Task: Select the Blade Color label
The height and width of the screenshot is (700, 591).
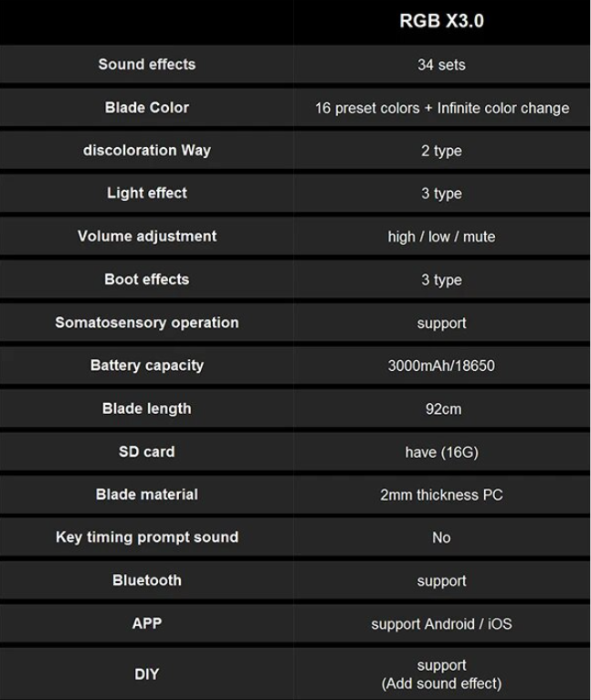Action: pos(147,107)
